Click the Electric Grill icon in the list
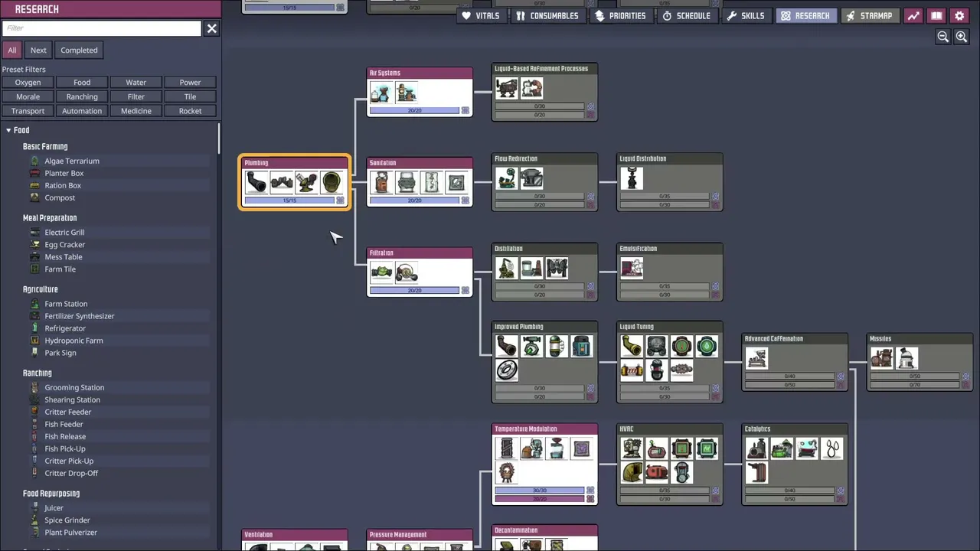 pos(34,232)
